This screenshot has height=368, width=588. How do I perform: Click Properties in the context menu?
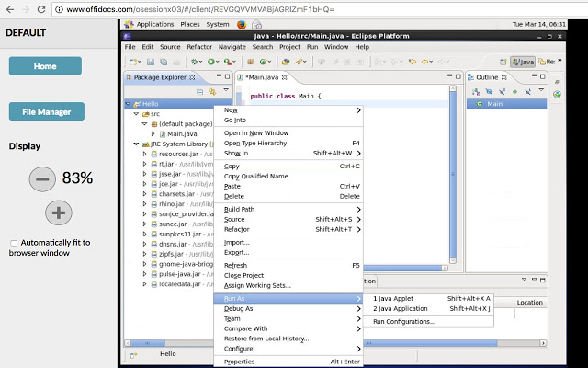tap(288, 362)
